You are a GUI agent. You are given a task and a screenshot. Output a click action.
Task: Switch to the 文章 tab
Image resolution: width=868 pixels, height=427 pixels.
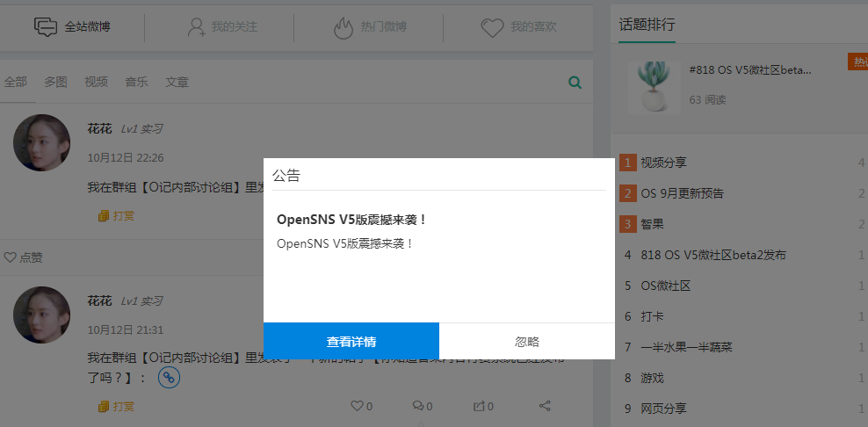tap(177, 82)
